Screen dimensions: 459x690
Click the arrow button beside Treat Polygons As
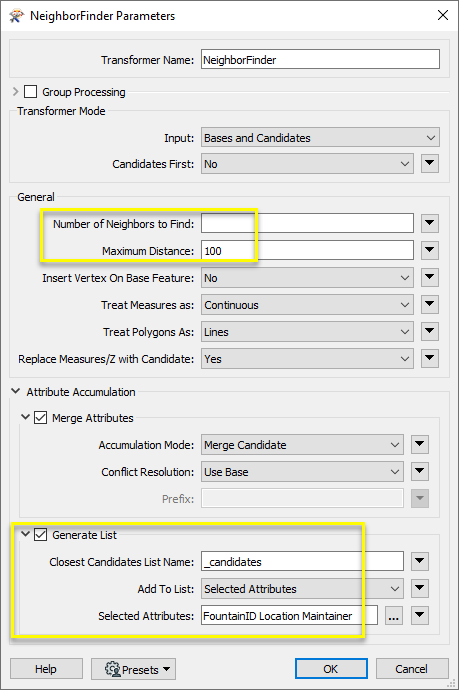pyautogui.click(x=430, y=332)
